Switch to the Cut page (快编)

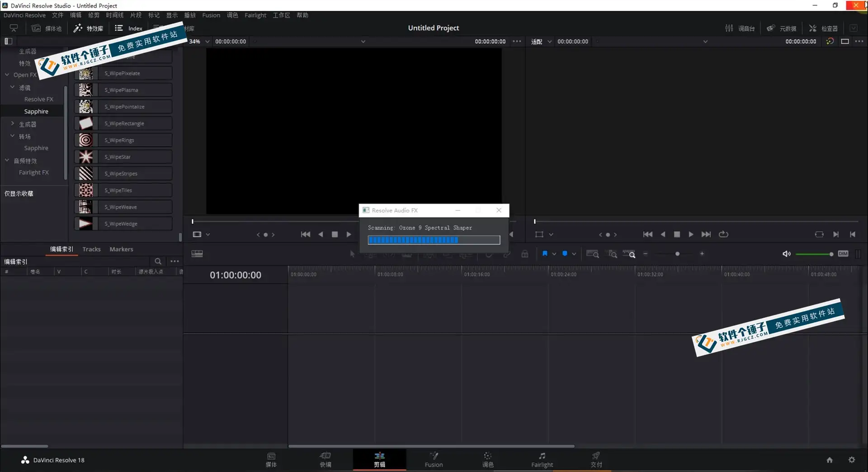[x=325, y=460]
